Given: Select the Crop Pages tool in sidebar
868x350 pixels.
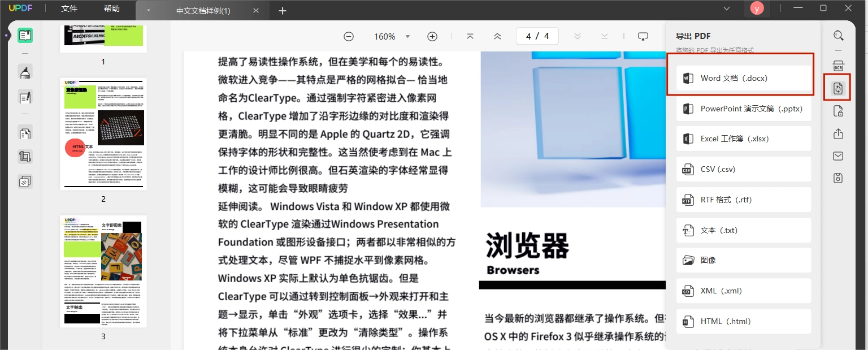Looking at the screenshot, I should (25, 157).
